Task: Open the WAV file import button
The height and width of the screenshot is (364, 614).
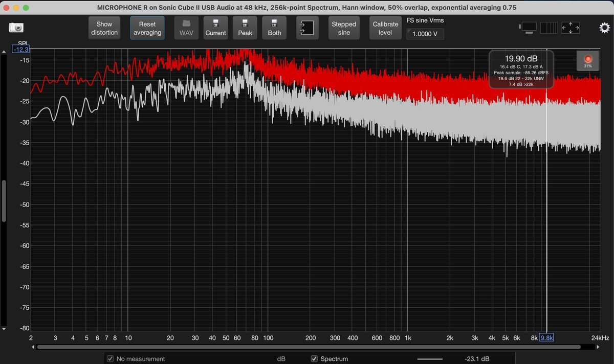Action: coord(186,28)
